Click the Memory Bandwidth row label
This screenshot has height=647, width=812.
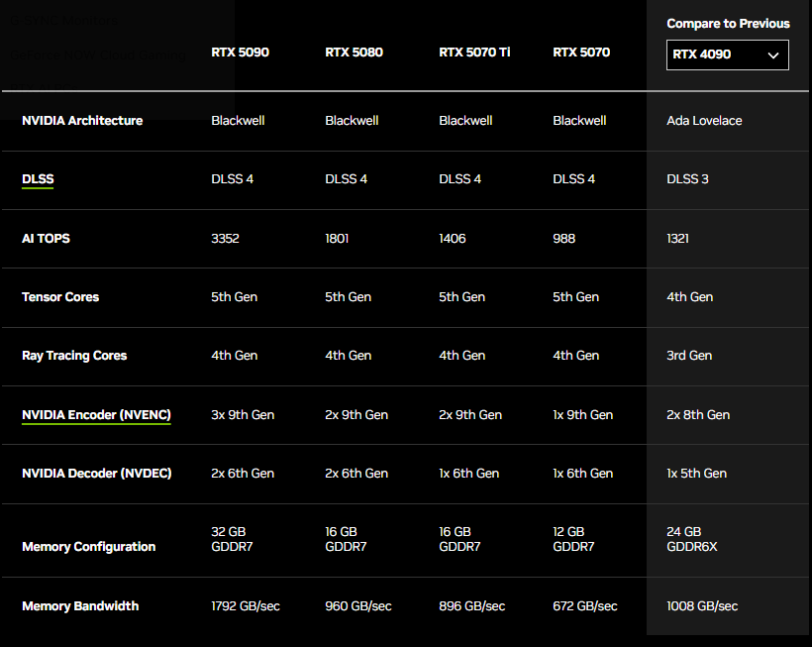(x=80, y=606)
